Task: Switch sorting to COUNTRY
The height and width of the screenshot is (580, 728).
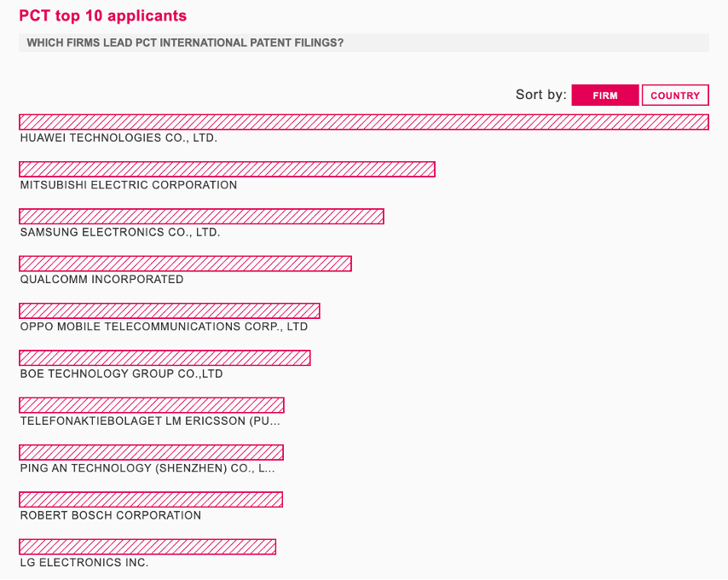Action: pyautogui.click(x=675, y=95)
